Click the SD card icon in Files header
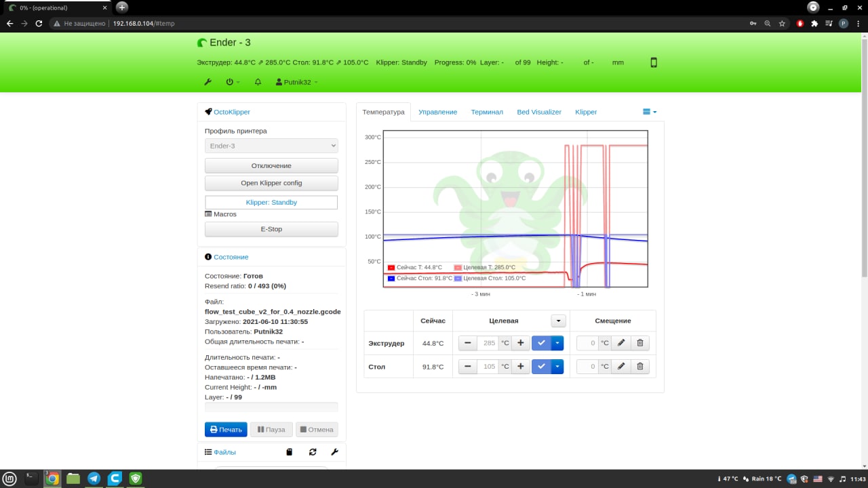The height and width of the screenshot is (488, 868). [290, 452]
